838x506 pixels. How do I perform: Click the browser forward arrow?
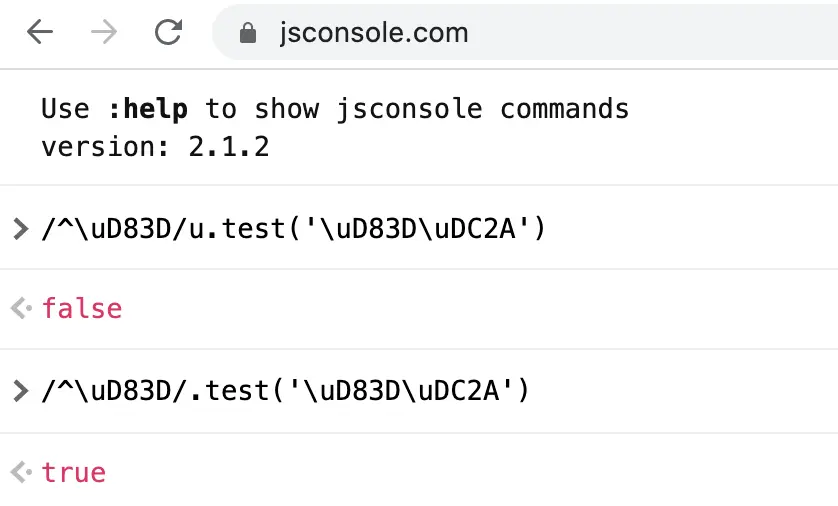coord(104,32)
